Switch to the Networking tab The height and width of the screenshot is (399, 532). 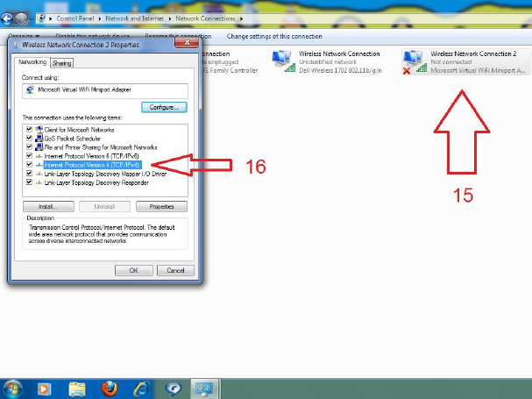32,62
